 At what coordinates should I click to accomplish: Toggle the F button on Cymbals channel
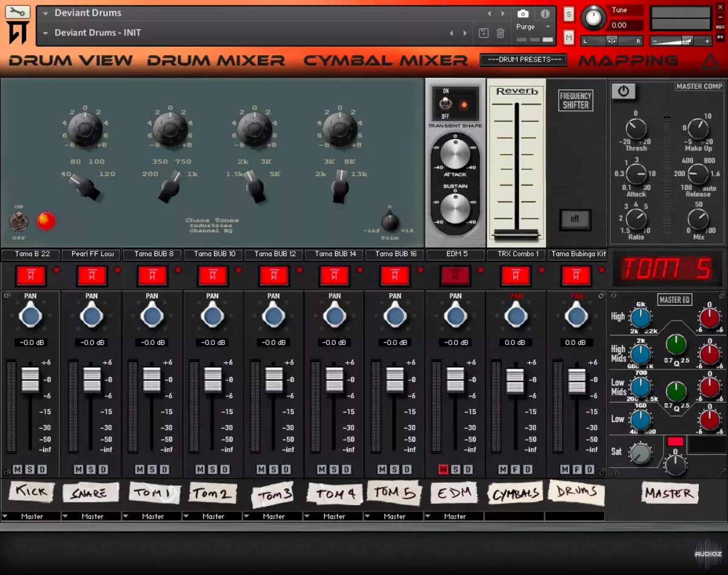(x=516, y=469)
